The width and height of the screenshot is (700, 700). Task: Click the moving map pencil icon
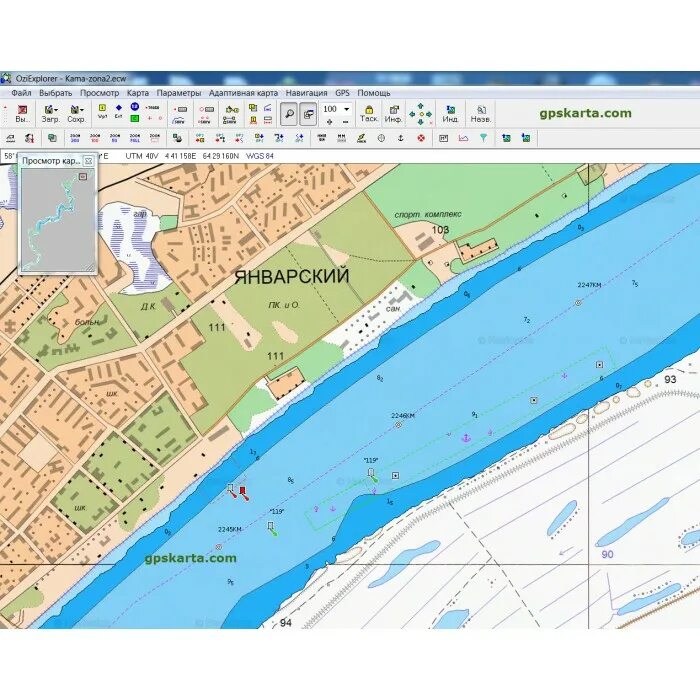pos(361,138)
